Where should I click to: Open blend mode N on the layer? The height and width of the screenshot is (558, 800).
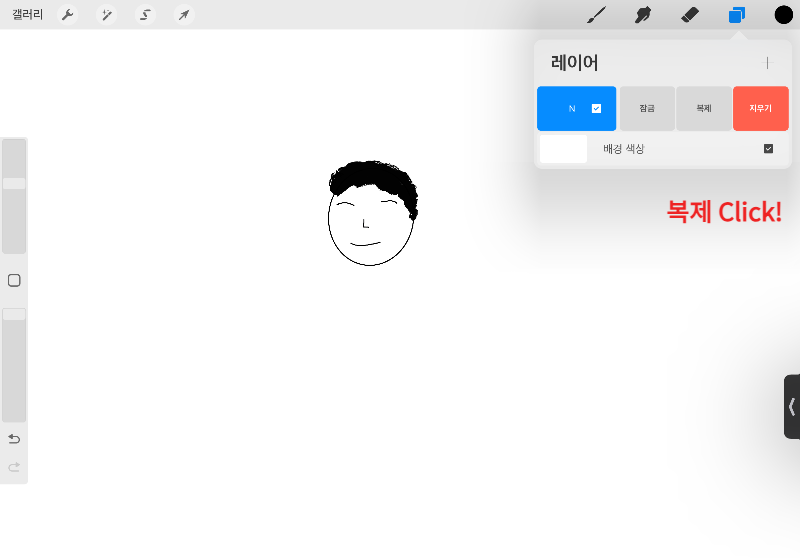[x=572, y=108]
